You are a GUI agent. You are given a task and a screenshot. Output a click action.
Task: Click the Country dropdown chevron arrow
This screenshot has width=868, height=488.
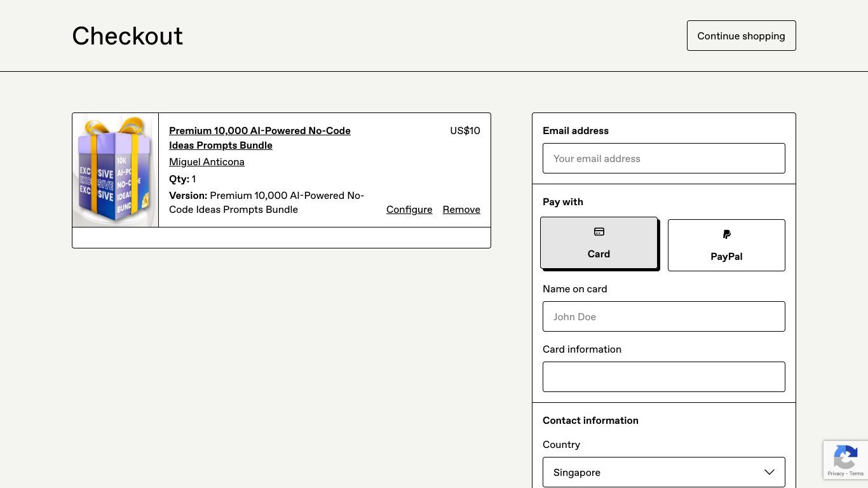(769, 472)
